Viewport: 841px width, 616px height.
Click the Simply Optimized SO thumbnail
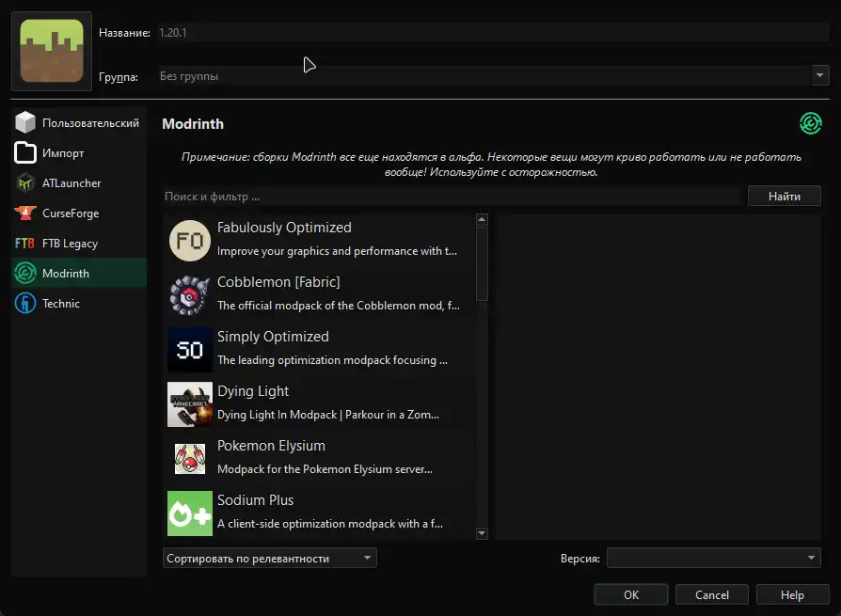190,350
